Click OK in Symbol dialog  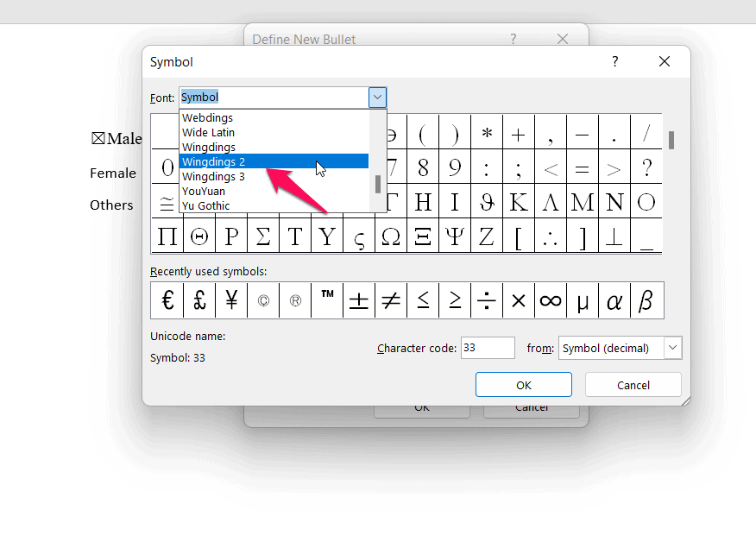(523, 385)
